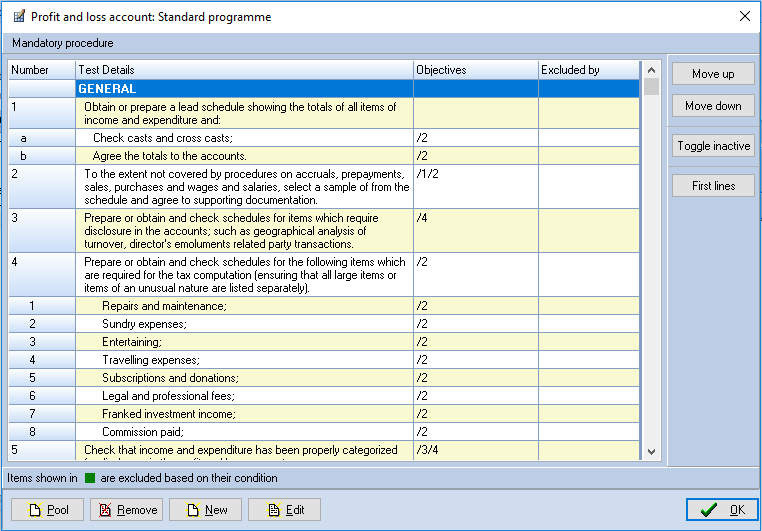The image size is (762, 531).
Task: Select 'Subscriptions and donations;' row
Action: point(324,378)
